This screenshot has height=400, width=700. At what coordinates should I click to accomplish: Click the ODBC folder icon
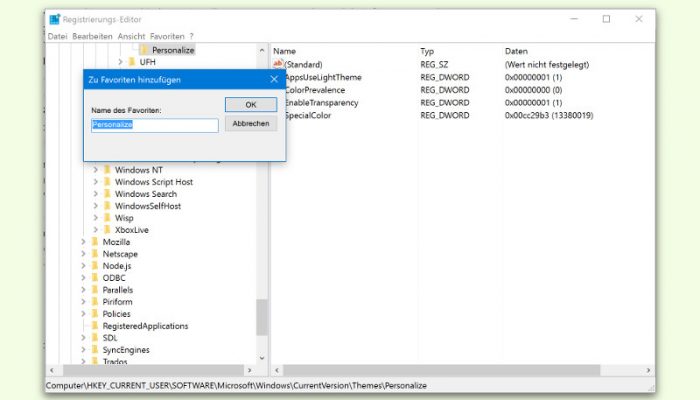pos(95,278)
